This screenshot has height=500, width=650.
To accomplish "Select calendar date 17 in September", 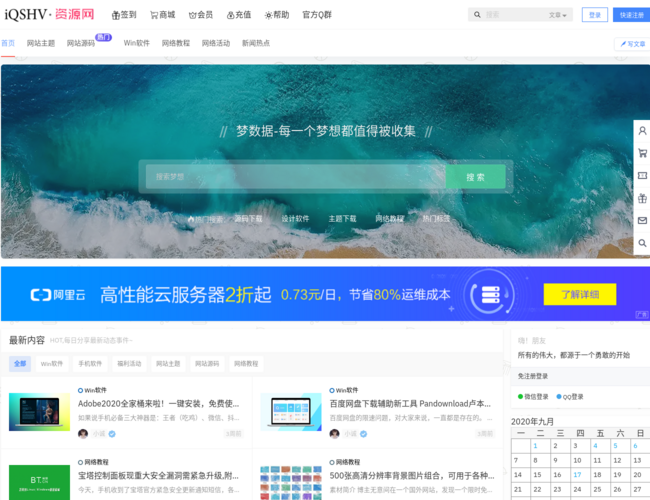I will coord(577,475).
